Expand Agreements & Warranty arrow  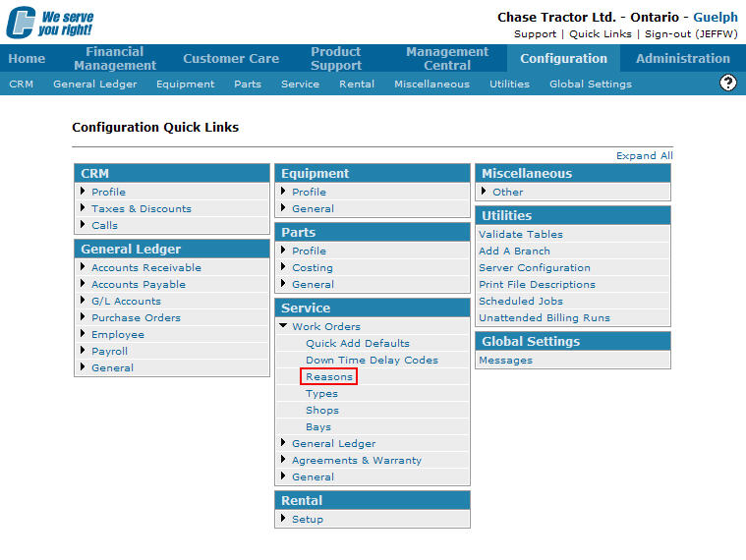tap(283, 459)
